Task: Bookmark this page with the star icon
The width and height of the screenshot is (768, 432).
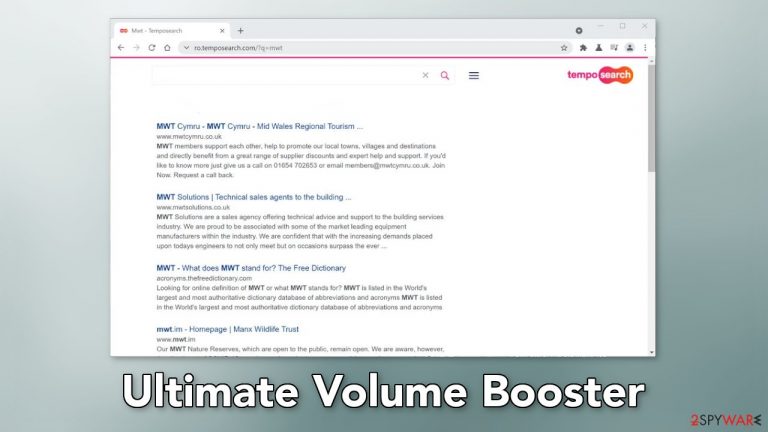Action: coord(564,48)
